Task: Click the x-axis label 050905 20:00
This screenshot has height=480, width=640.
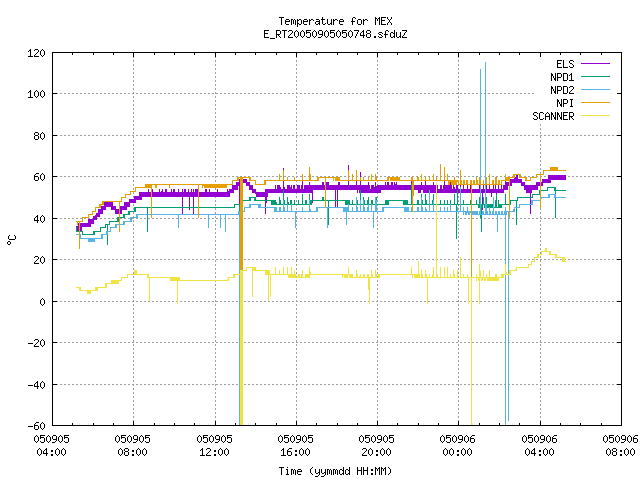Action: [x=377, y=445]
